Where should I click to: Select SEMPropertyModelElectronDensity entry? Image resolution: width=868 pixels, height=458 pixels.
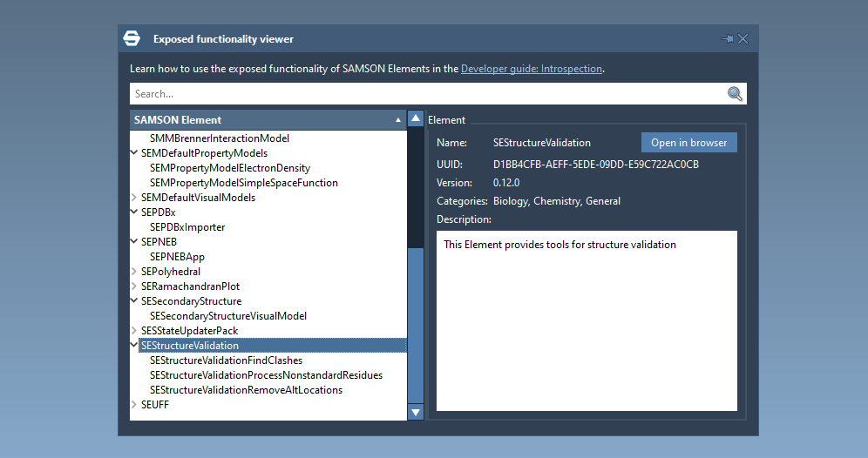click(230, 168)
